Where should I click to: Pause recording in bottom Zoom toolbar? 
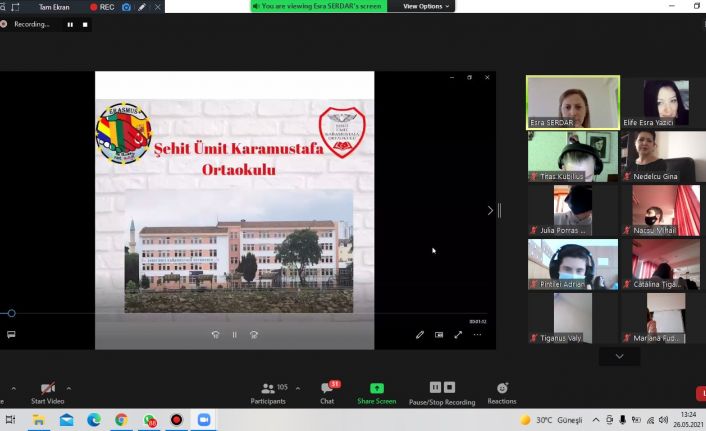point(435,387)
